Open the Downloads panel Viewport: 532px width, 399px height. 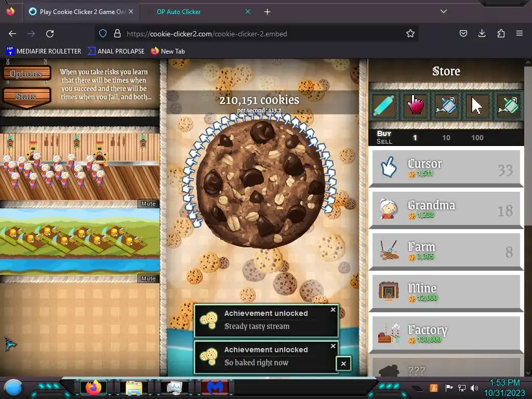pyautogui.click(x=482, y=33)
